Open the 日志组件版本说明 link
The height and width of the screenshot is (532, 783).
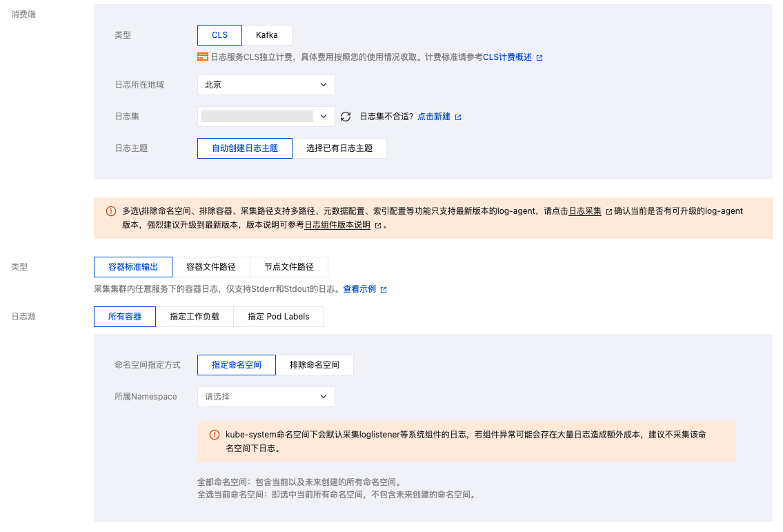tap(337, 226)
